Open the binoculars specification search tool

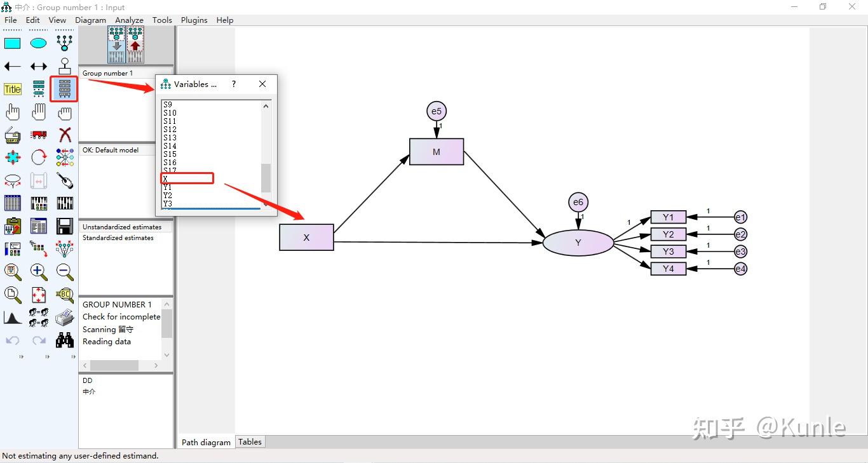coord(65,340)
